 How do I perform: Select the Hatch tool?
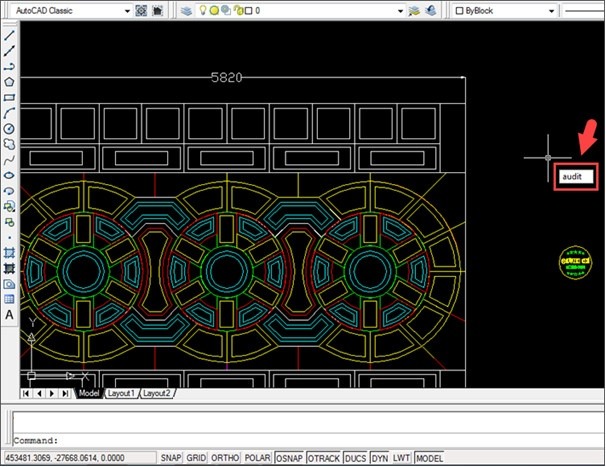point(9,253)
